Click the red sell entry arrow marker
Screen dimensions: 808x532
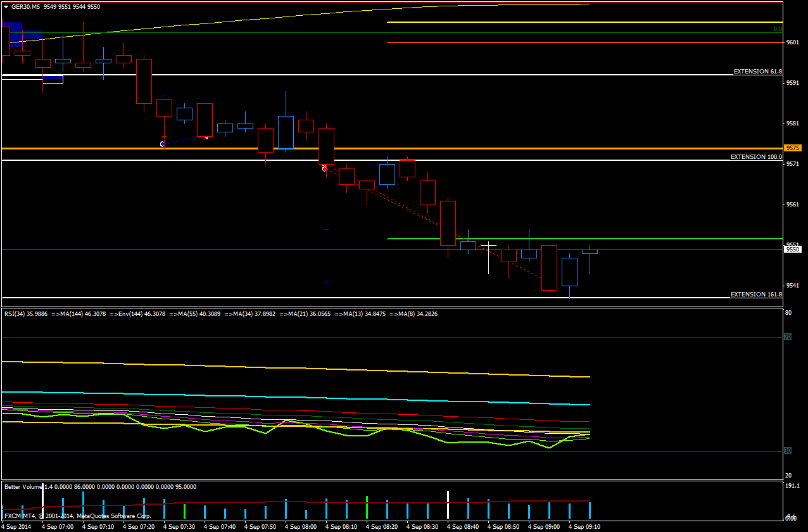pos(324,168)
